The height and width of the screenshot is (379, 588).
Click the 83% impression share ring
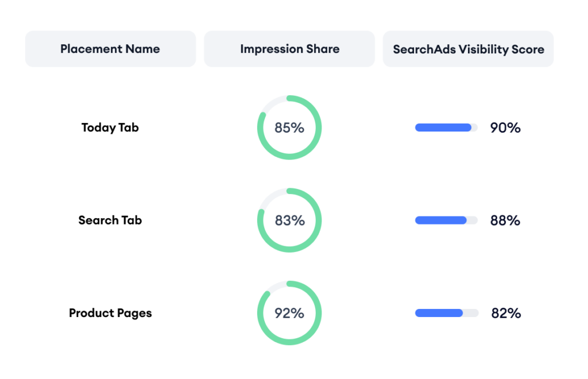click(289, 220)
